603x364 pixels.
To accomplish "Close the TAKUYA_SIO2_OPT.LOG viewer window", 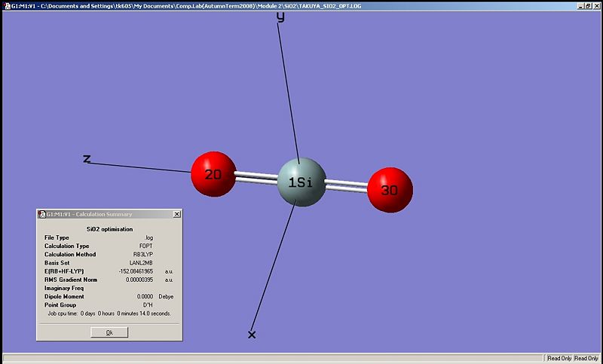I will [597, 5].
